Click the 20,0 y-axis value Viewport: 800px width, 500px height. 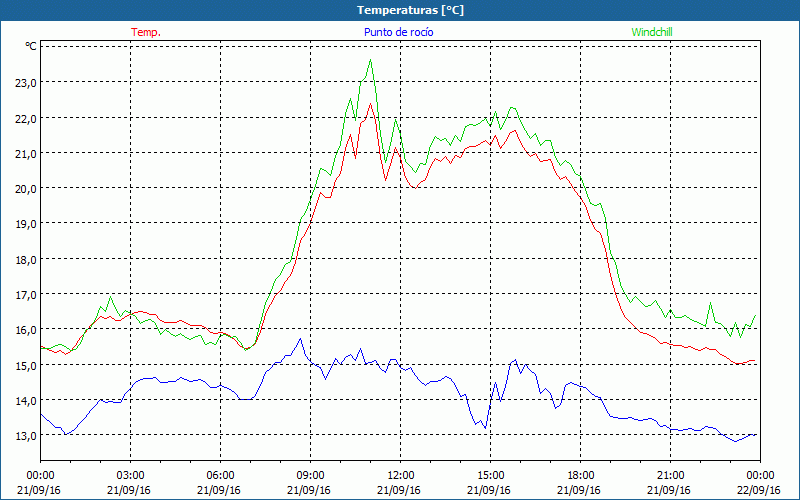click(26, 188)
